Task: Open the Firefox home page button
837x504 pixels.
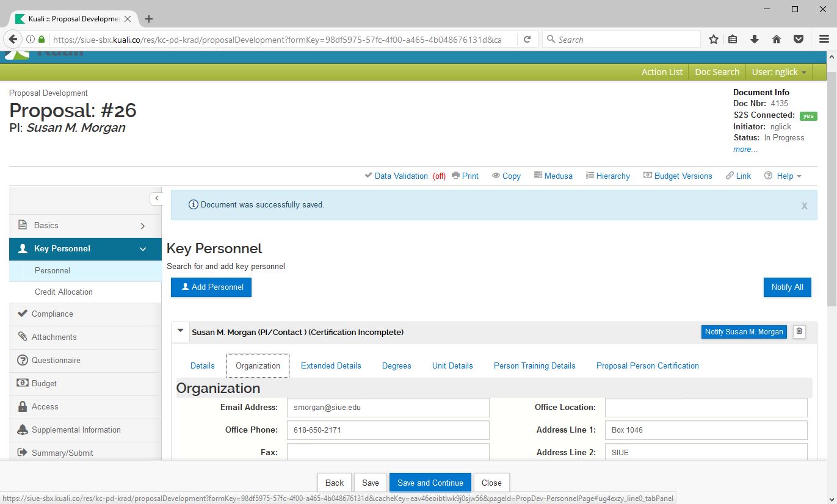Action: tap(777, 40)
